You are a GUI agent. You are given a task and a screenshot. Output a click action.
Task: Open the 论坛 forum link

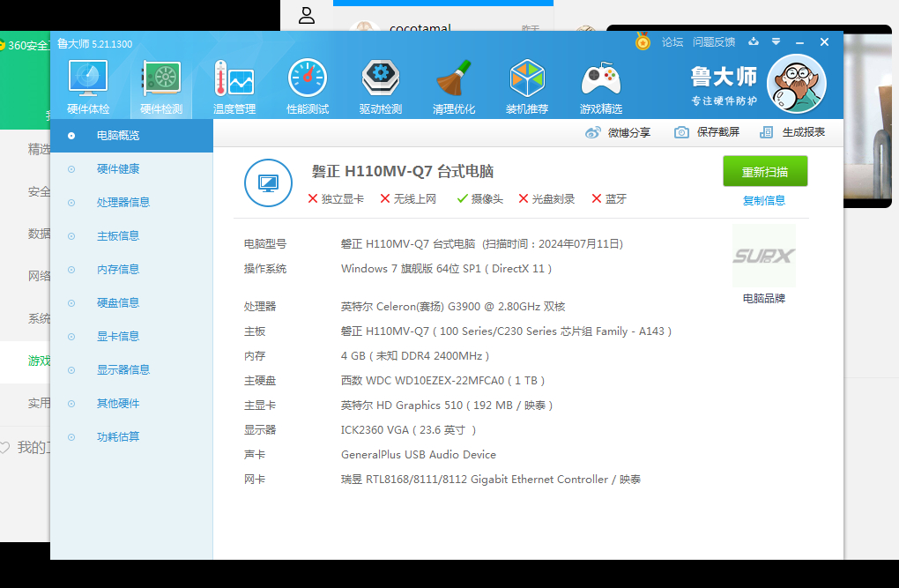click(x=672, y=42)
